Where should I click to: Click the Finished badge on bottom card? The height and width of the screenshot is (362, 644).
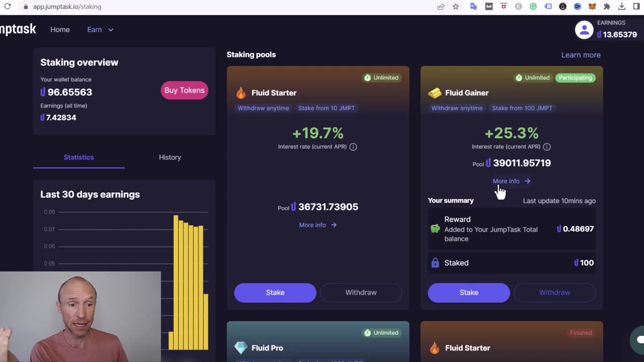(581, 333)
